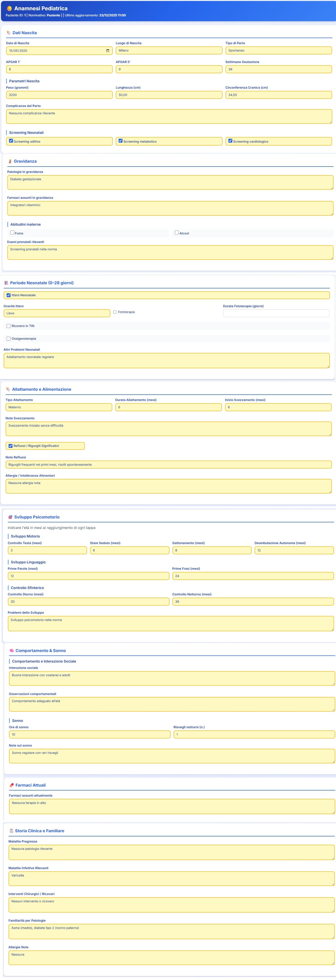Image resolution: width=336 pixels, height=980 pixels.
Task: Click the baby icon beside Anamnesi Pediatrica title
Action: [x=9, y=8]
